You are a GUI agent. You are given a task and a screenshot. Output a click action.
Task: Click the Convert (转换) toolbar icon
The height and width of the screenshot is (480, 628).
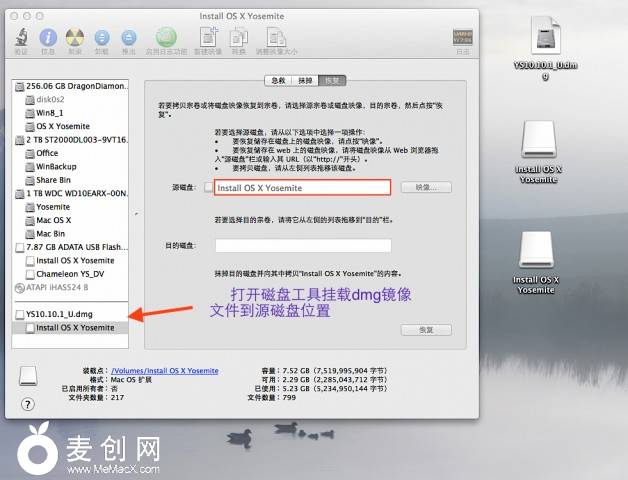pyautogui.click(x=238, y=38)
